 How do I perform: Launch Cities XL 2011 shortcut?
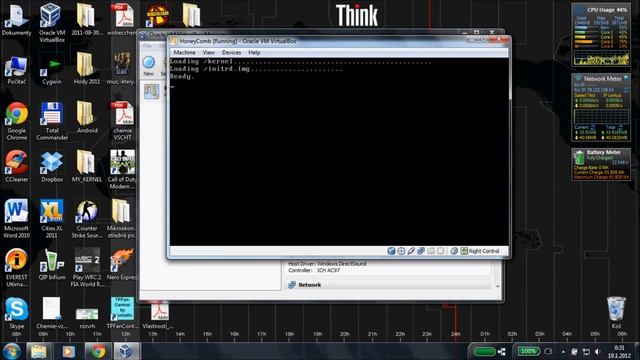[x=52, y=218]
